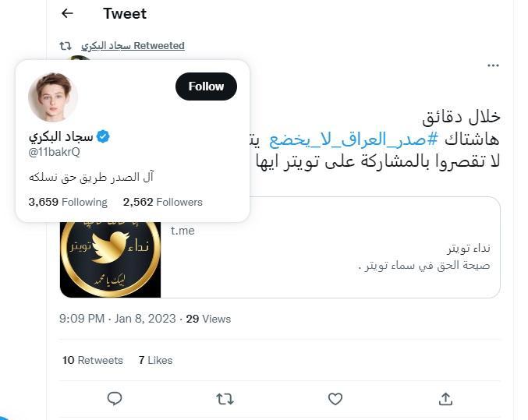Screen dimensions: 528x420
Task: Click the reply comment icon
Action: [x=115, y=398]
